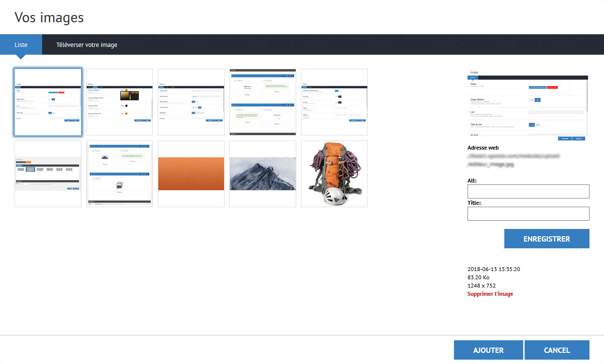Switch to the Liste tab

coord(21,45)
